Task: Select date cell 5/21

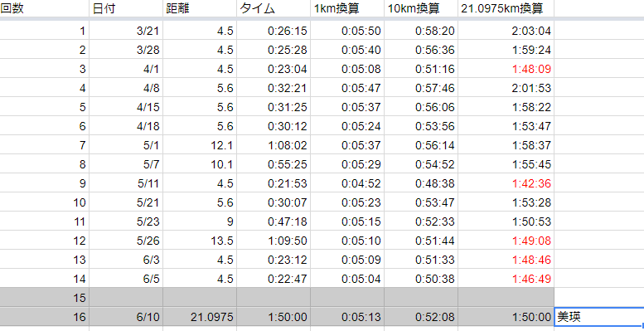Action: point(126,202)
